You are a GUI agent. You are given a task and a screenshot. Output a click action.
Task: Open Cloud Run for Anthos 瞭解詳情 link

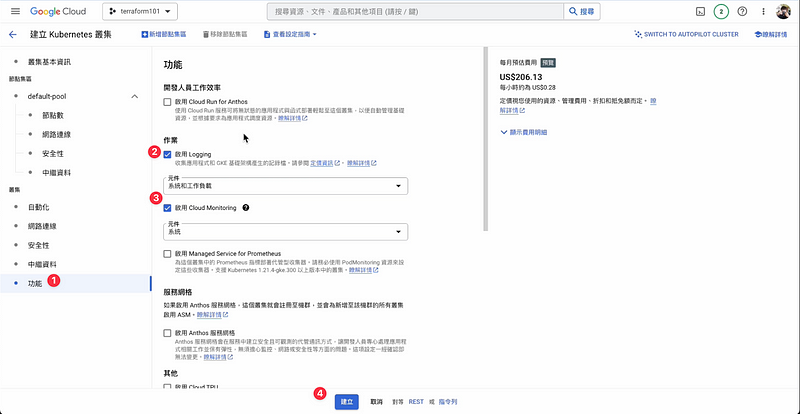pos(292,118)
